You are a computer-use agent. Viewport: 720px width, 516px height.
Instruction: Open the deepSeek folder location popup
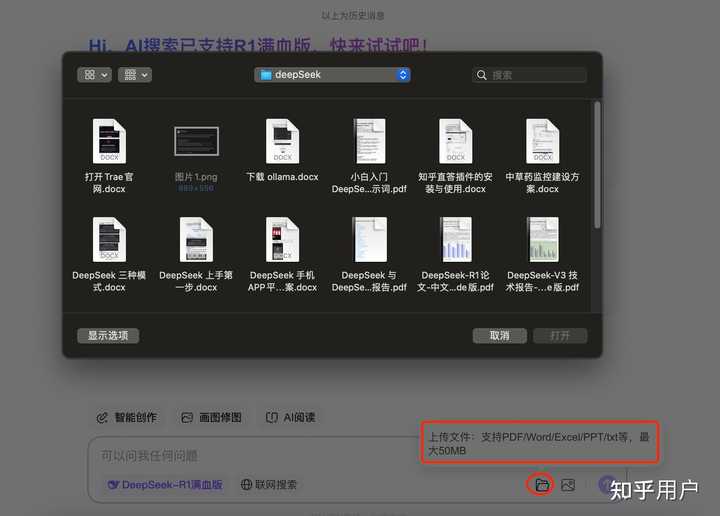332,75
